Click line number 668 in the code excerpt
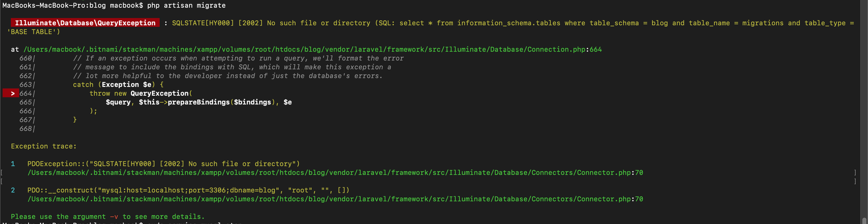868x224 pixels. pyautogui.click(x=26, y=129)
